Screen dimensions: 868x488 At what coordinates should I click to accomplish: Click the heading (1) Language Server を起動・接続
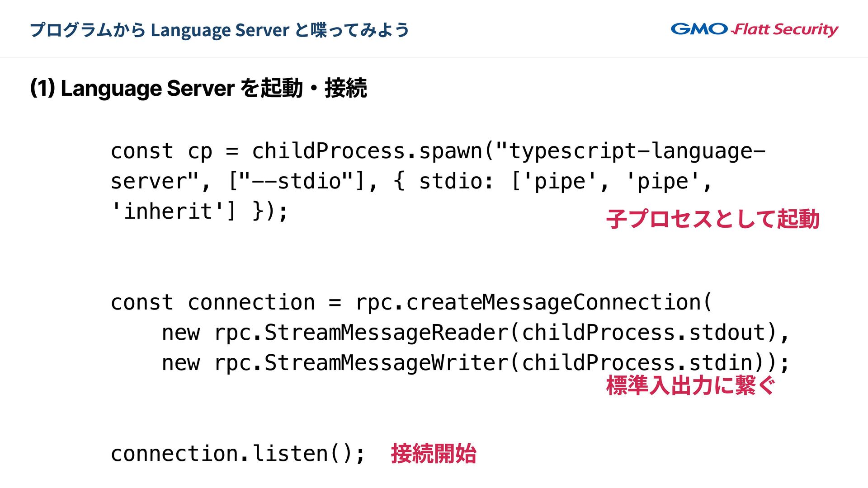tap(198, 88)
